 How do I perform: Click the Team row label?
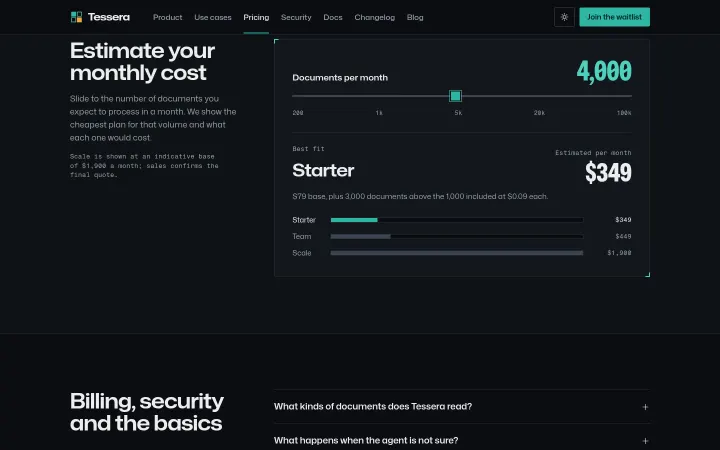(302, 236)
